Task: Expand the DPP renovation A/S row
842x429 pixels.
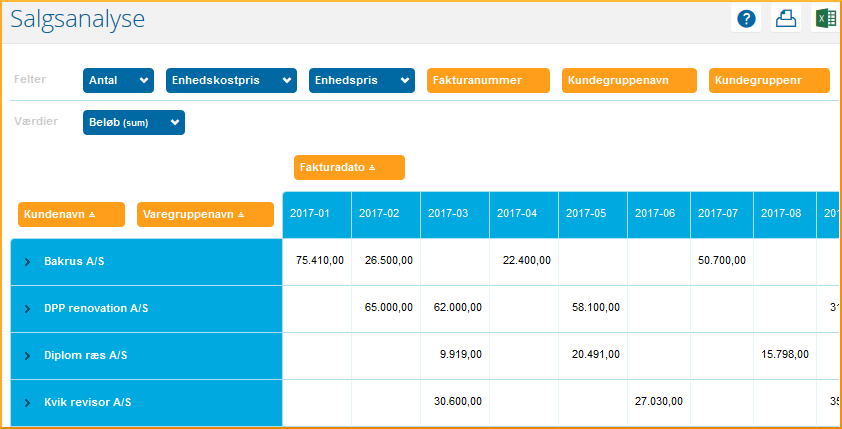Action: [x=28, y=309]
